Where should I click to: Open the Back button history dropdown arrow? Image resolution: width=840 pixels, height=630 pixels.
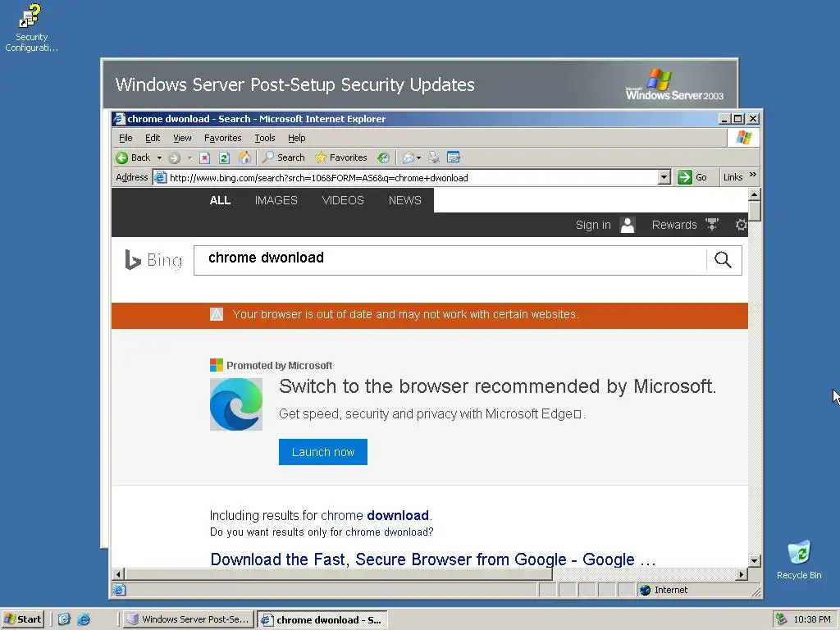[160, 158]
